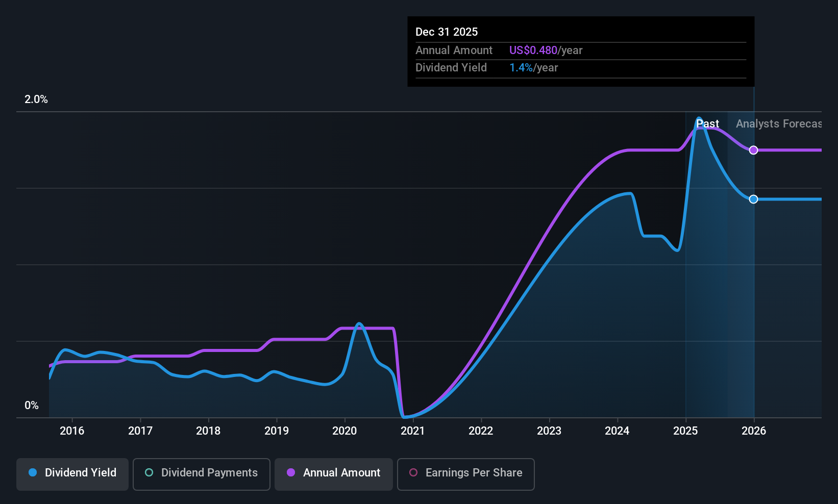This screenshot has width=838, height=504.
Task: Click the purple Annual Amount data point
Action: pos(753,150)
